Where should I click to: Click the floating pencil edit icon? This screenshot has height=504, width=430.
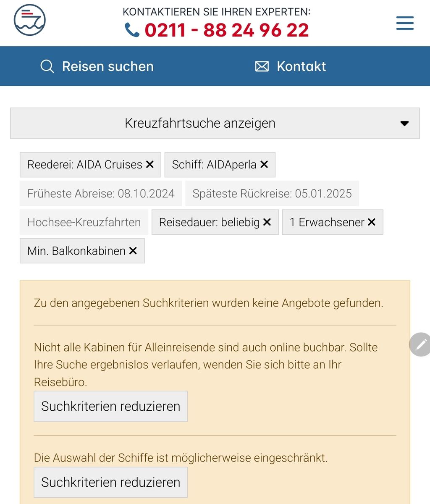[x=420, y=345]
